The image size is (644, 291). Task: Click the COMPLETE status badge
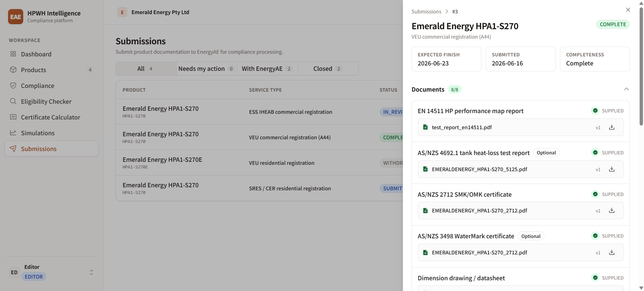click(x=613, y=25)
